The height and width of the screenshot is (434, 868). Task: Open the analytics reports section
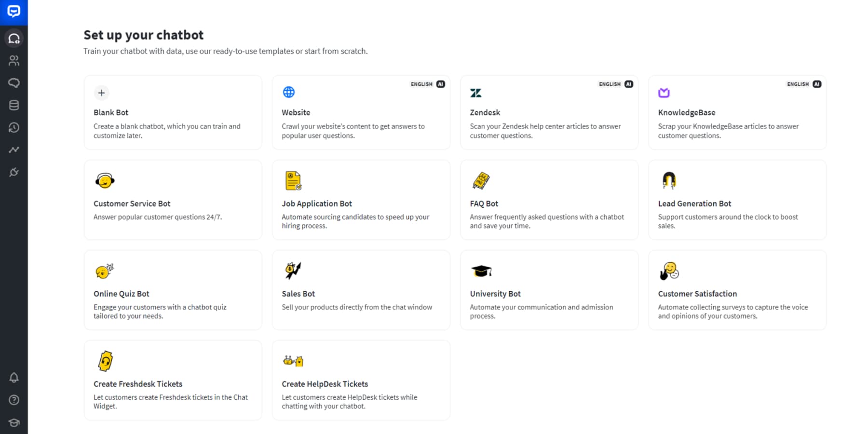click(14, 149)
